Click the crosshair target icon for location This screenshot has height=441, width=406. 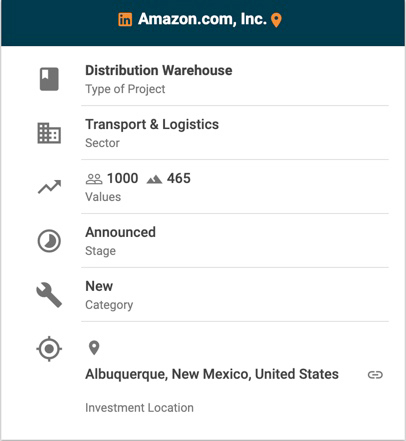tap(49, 349)
